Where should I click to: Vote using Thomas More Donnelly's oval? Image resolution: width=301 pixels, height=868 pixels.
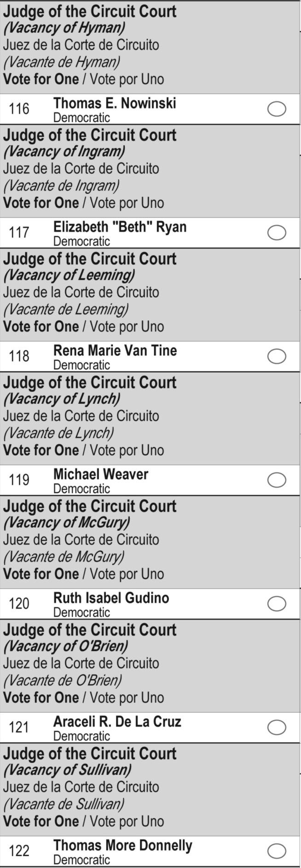click(x=277, y=851)
